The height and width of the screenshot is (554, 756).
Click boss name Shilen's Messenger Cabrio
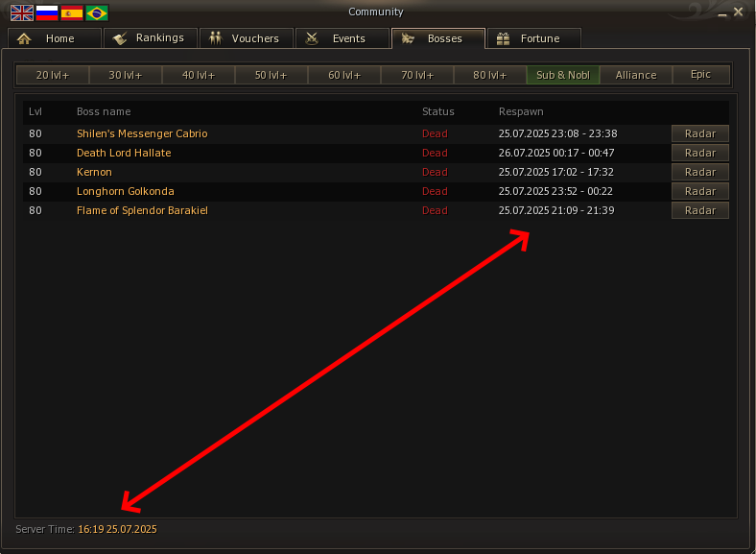pos(142,133)
